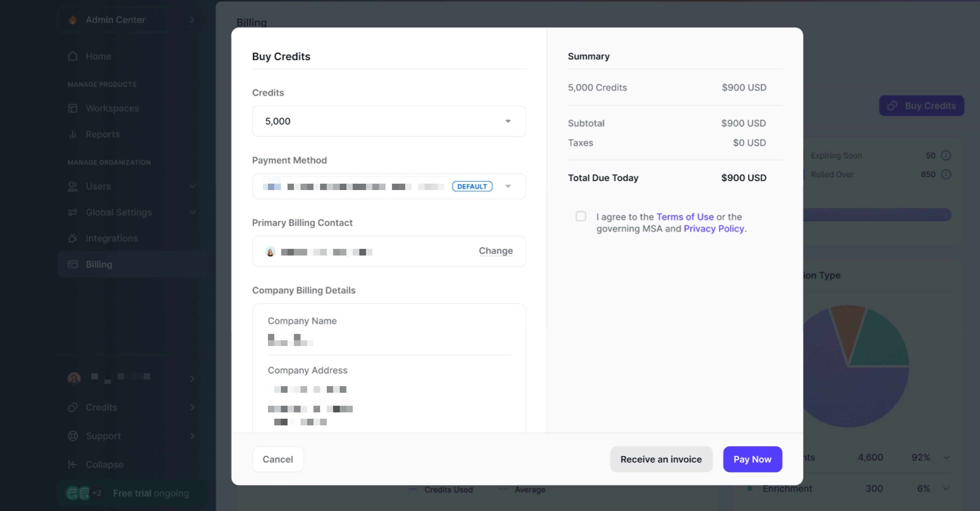Click Change for primary billing contact
Viewport: 980px width, 511px height.
[x=495, y=251]
